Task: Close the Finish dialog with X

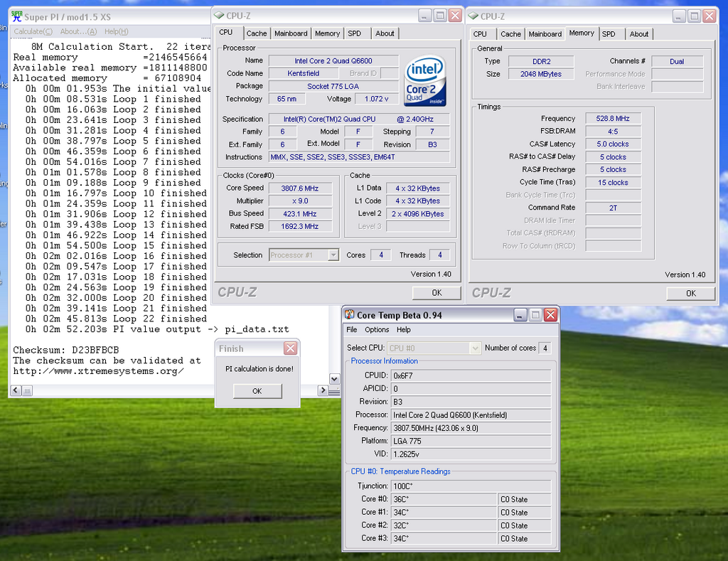Action: click(x=290, y=348)
